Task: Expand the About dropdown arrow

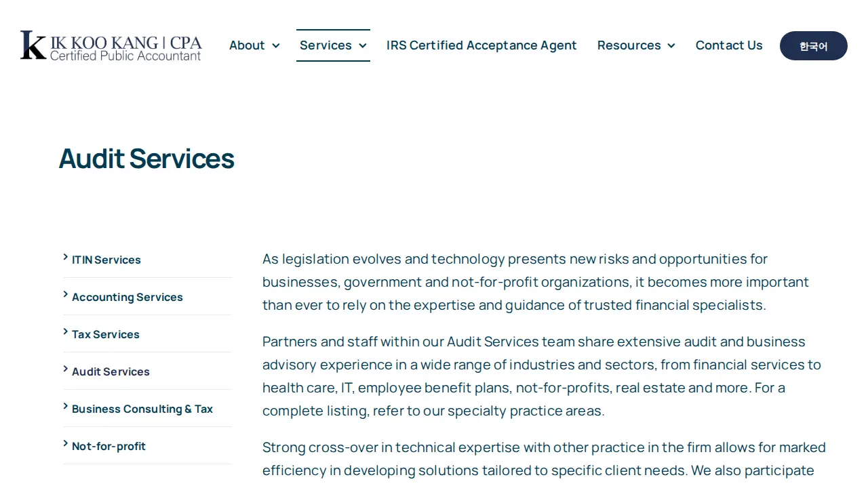Action: (275, 45)
